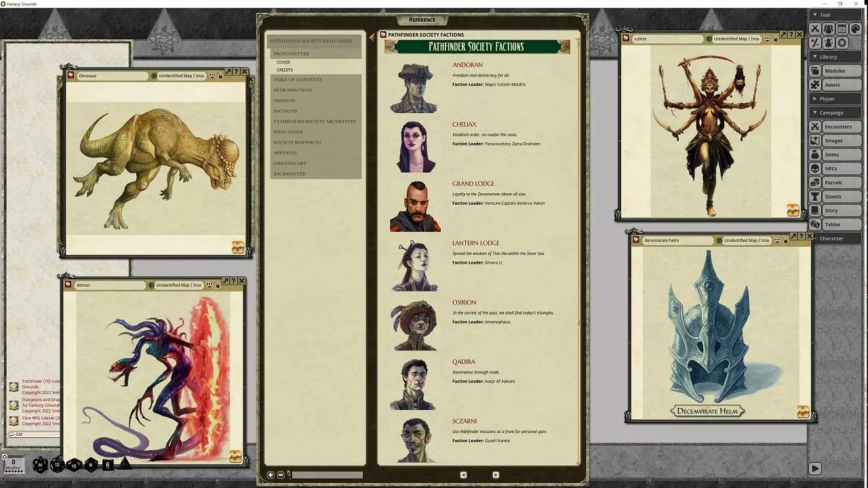The width and height of the screenshot is (868, 488).
Task: Click Dinosaur image bottom-right link icon
Action: (238, 247)
